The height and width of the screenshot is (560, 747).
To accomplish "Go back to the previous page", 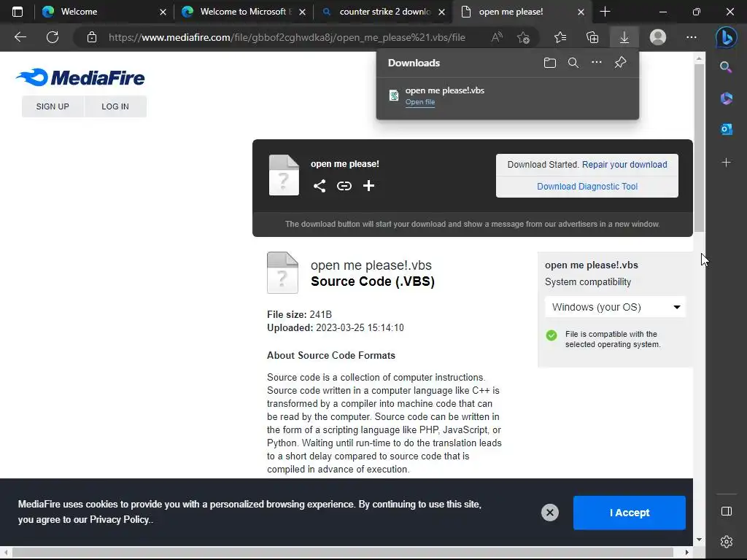I will (x=20, y=37).
